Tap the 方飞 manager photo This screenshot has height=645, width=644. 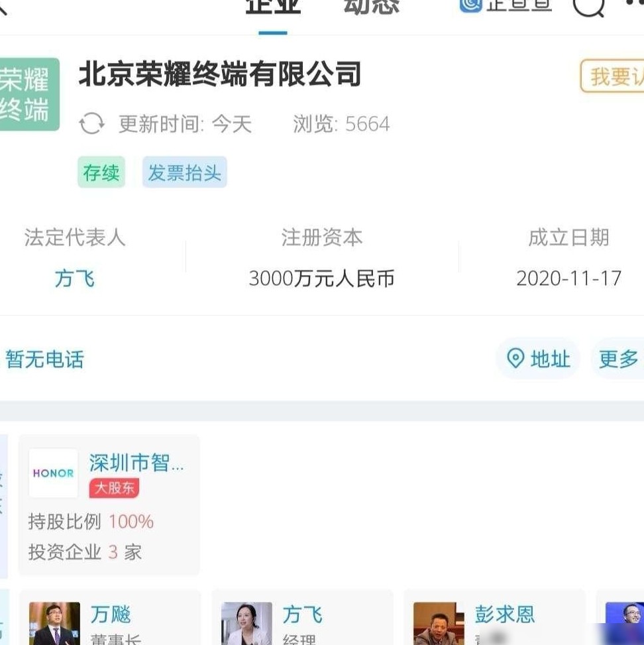click(246, 623)
